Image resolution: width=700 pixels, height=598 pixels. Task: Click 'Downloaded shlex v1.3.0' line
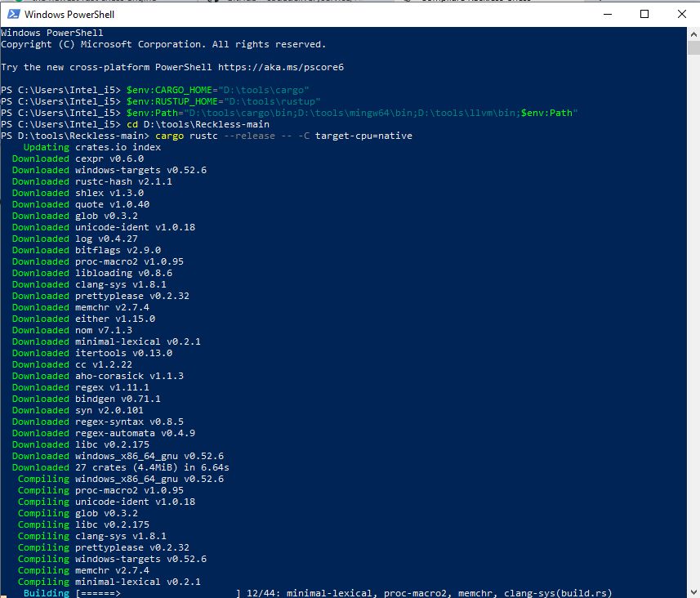78,193
